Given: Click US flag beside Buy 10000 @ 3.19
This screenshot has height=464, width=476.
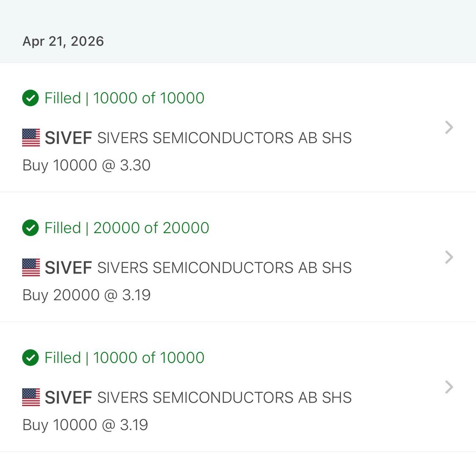Looking at the screenshot, I should (x=31, y=397).
